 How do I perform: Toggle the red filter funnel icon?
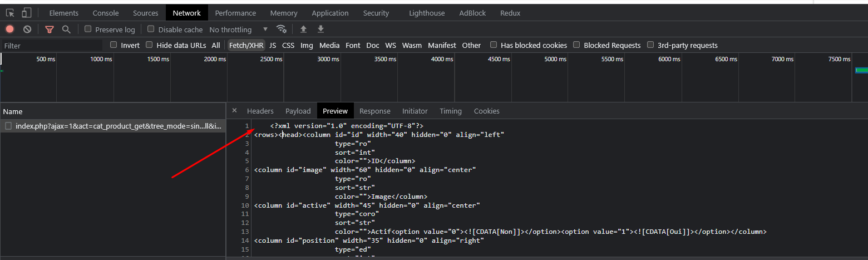click(x=50, y=30)
